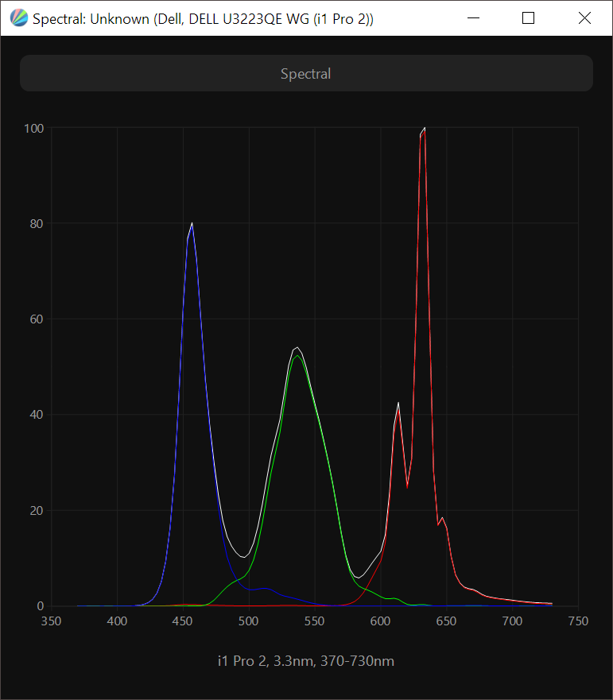Viewport: 613px width, 700px height.
Task: Close the Spectral window
Action: pos(584,18)
